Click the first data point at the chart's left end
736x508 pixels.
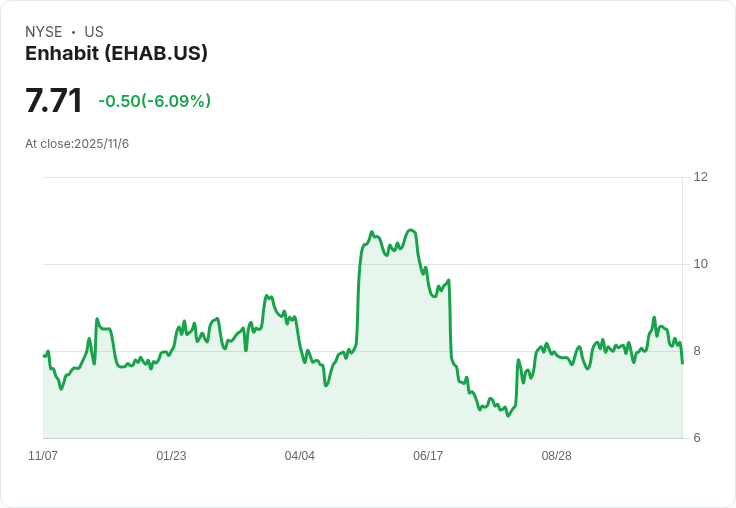pyautogui.click(x=44, y=356)
